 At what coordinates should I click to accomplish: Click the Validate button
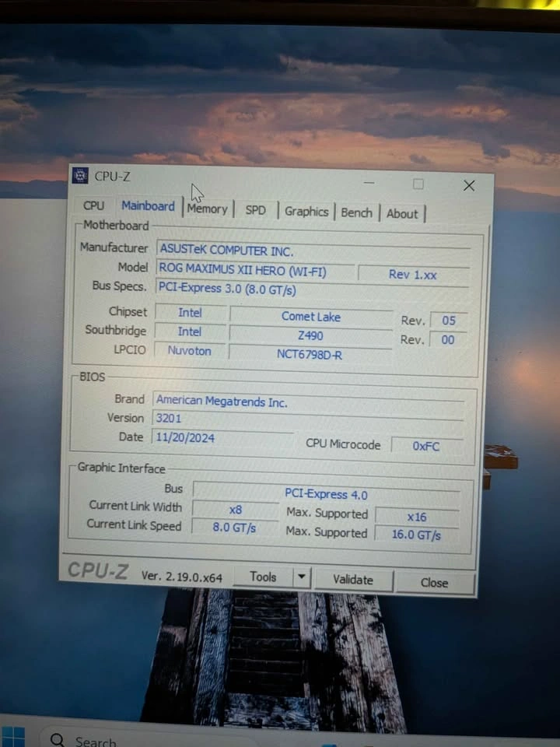[353, 580]
